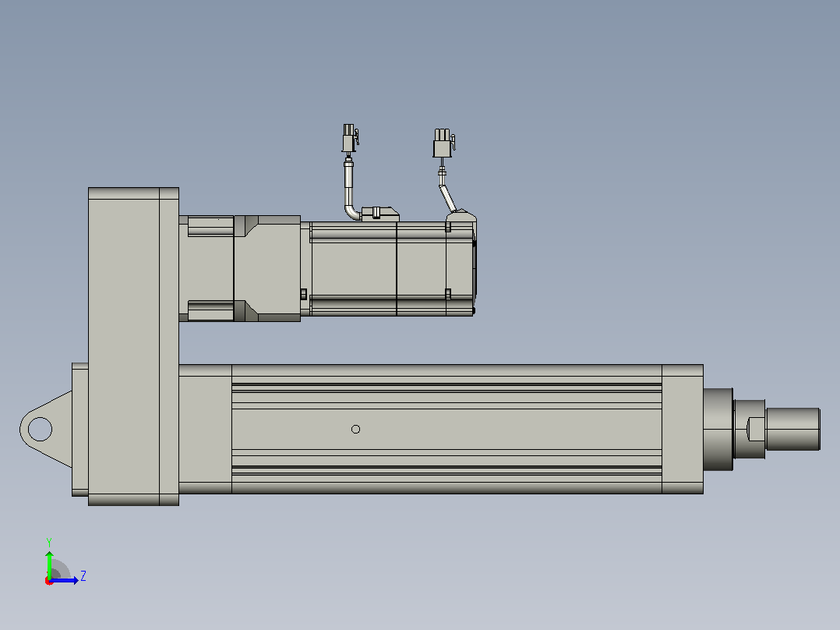Select the clevis mounting eye hole
Screen dimensions: 840x630
[x=40, y=429]
